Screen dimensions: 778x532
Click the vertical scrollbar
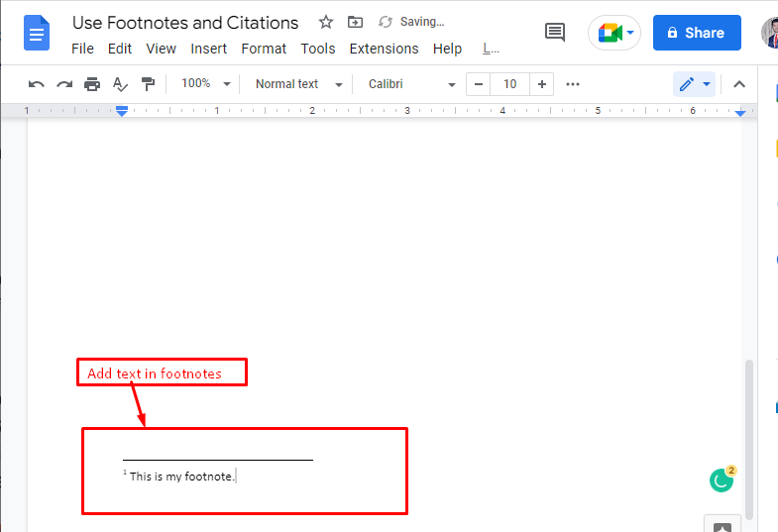(749, 439)
